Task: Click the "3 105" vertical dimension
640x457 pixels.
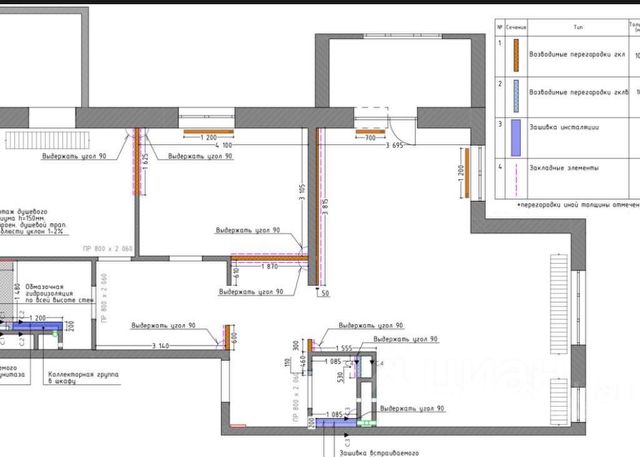Action: (302, 192)
